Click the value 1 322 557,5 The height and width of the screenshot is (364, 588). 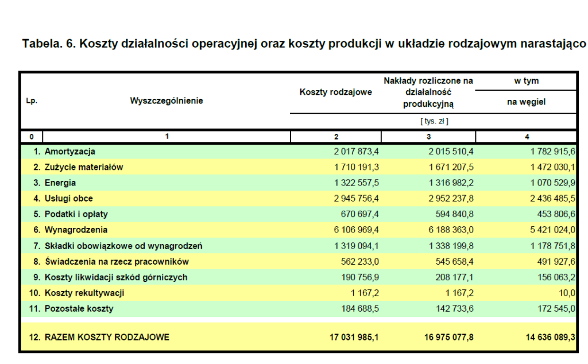356,183
